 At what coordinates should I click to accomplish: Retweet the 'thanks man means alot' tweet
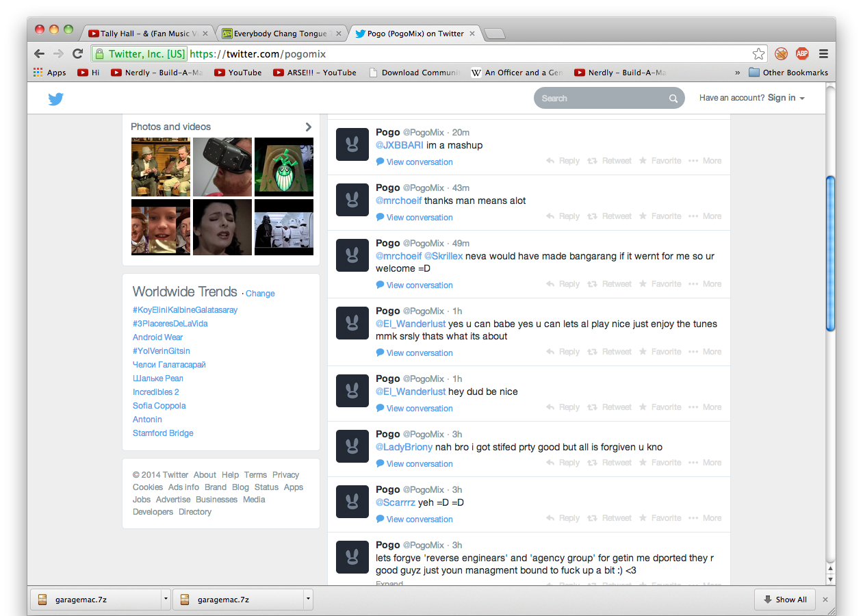pos(610,216)
